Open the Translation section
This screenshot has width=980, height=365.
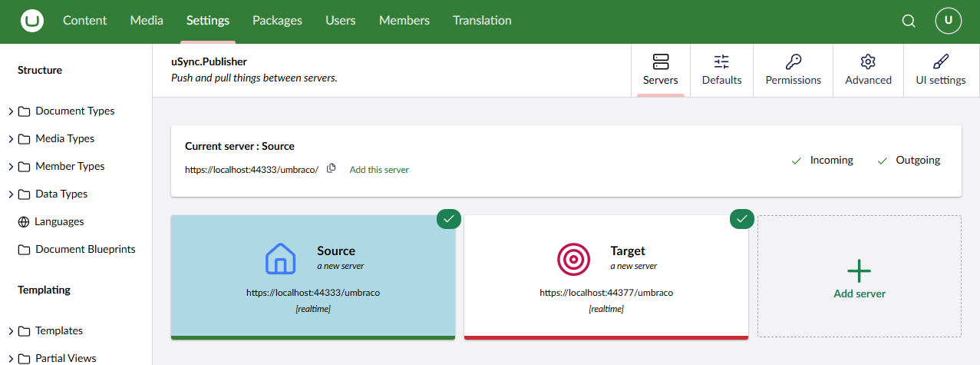482,21
